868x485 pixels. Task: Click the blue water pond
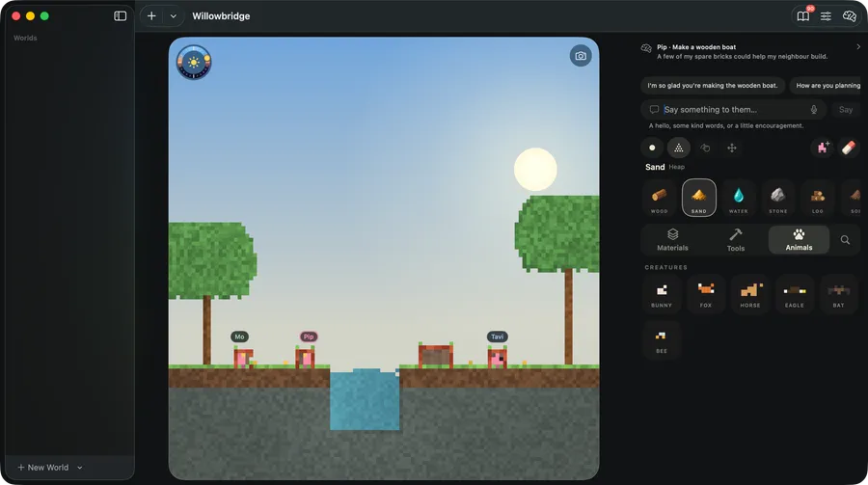click(x=365, y=400)
